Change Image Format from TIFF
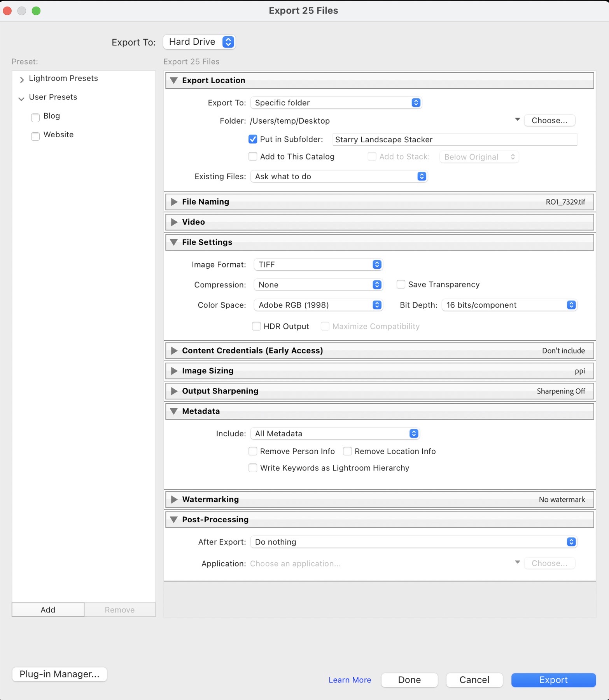Image resolution: width=609 pixels, height=700 pixels. pos(318,264)
